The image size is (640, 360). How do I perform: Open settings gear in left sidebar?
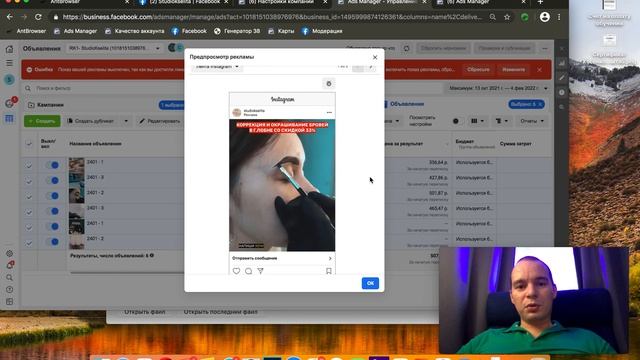[9, 253]
